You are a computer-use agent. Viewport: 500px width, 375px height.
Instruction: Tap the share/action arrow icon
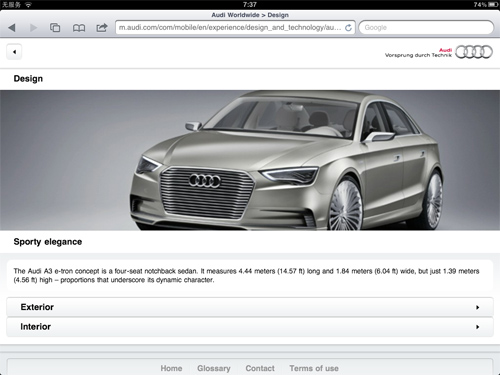102,27
